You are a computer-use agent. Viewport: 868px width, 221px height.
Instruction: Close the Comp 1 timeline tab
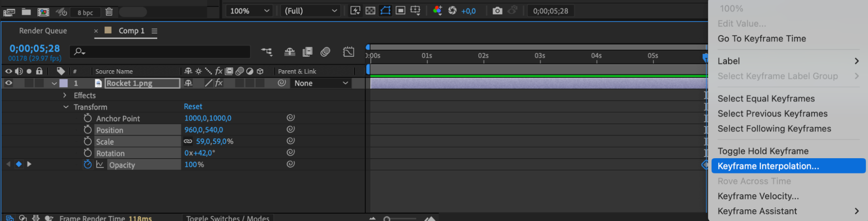(x=96, y=31)
